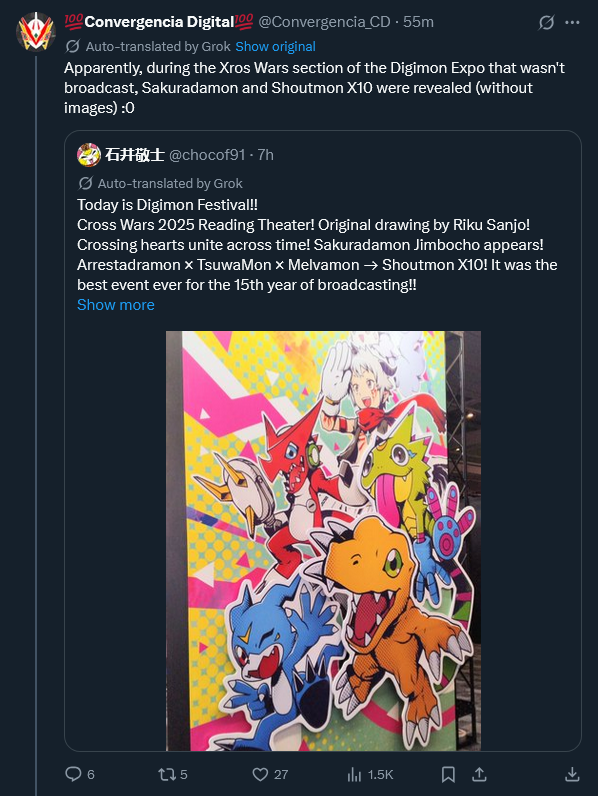Open the share post icon
Image resolution: width=598 pixels, height=796 pixels.
[479, 774]
